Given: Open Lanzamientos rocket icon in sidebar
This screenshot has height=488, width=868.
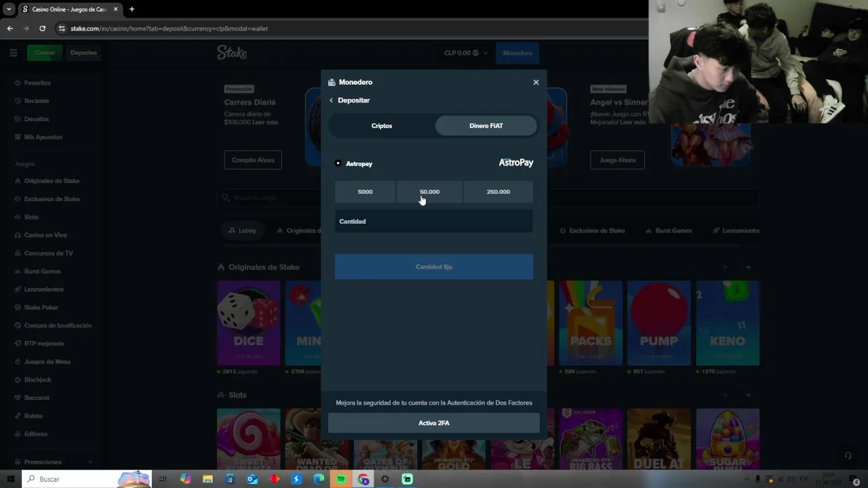Looking at the screenshot, I should tap(18, 289).
